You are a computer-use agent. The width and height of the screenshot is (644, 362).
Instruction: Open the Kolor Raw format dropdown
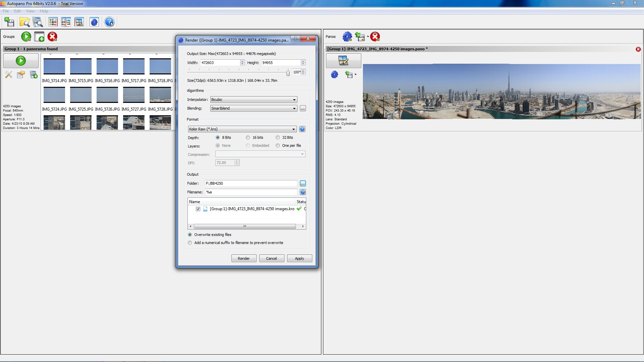tap(242, 129)
